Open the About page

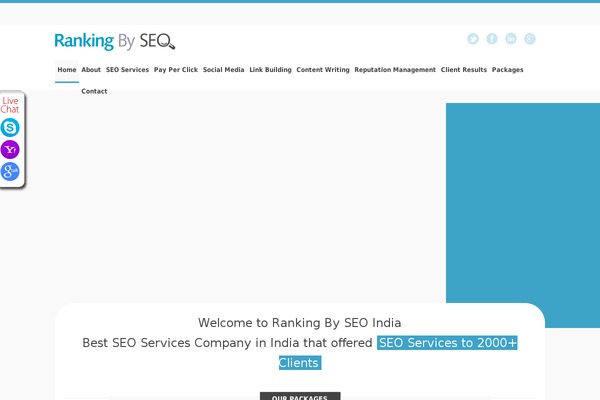click(91, 70)
